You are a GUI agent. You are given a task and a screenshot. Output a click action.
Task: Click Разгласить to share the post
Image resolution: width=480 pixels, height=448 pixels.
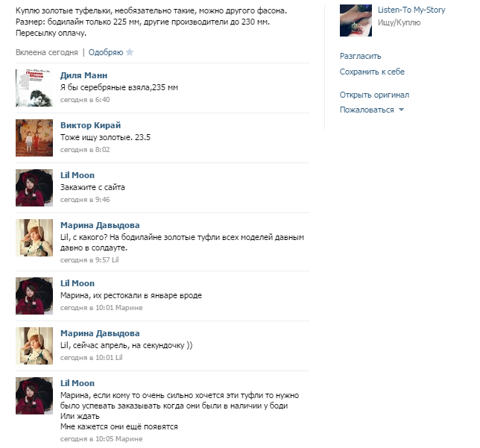coord(360,56)
